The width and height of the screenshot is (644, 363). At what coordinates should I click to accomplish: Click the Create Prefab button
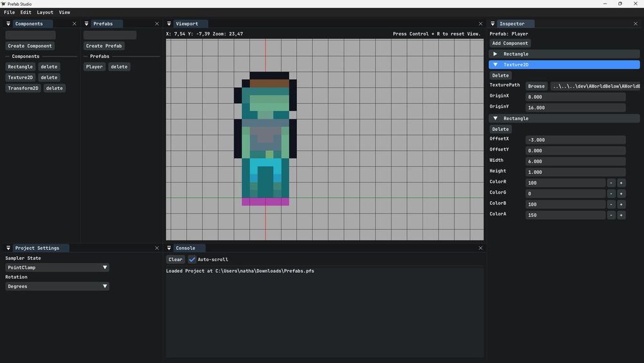coord(104,46)
